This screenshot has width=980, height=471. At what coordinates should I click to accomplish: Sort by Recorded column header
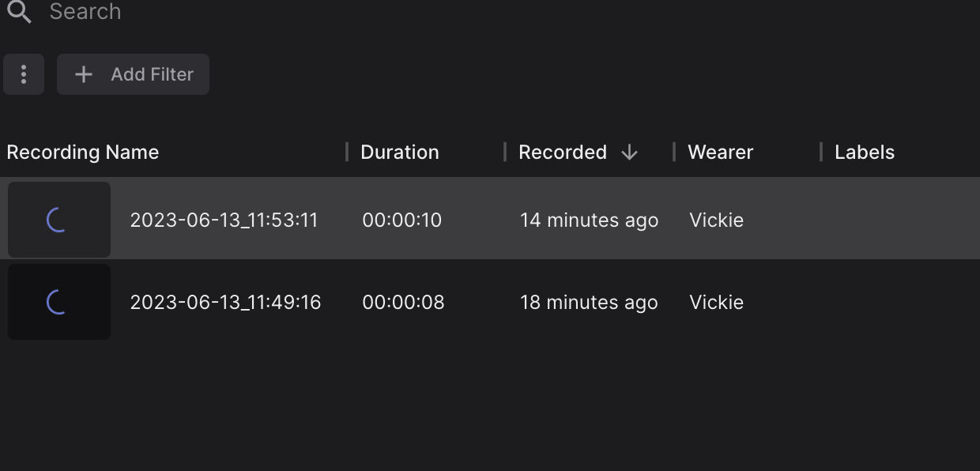point(563,153)
